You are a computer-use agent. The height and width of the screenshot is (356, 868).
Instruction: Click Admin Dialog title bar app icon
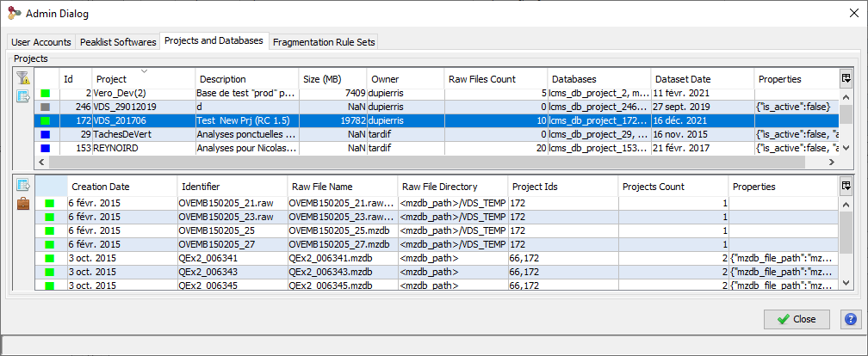15,13
